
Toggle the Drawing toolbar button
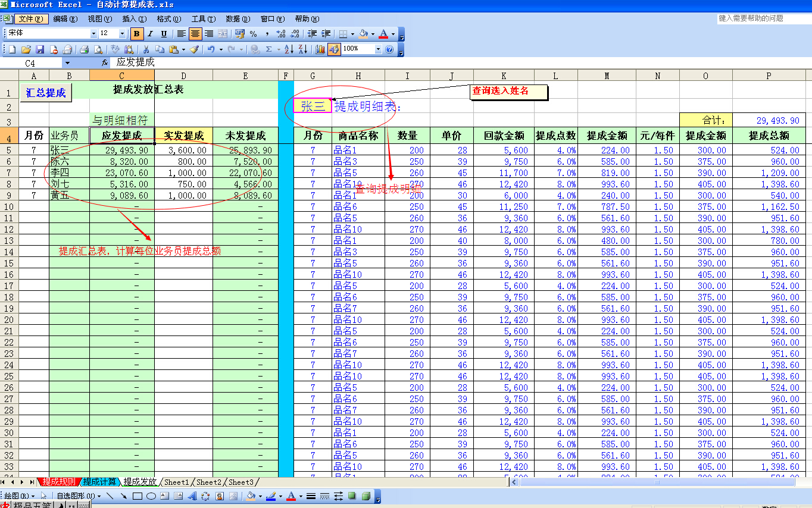point(334,49)
